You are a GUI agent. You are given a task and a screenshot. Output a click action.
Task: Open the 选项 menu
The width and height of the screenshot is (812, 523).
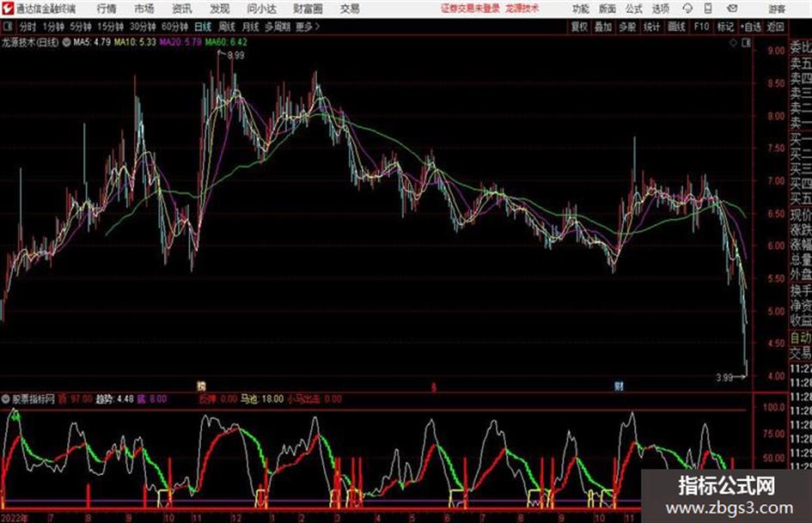[x=660, y=9]
